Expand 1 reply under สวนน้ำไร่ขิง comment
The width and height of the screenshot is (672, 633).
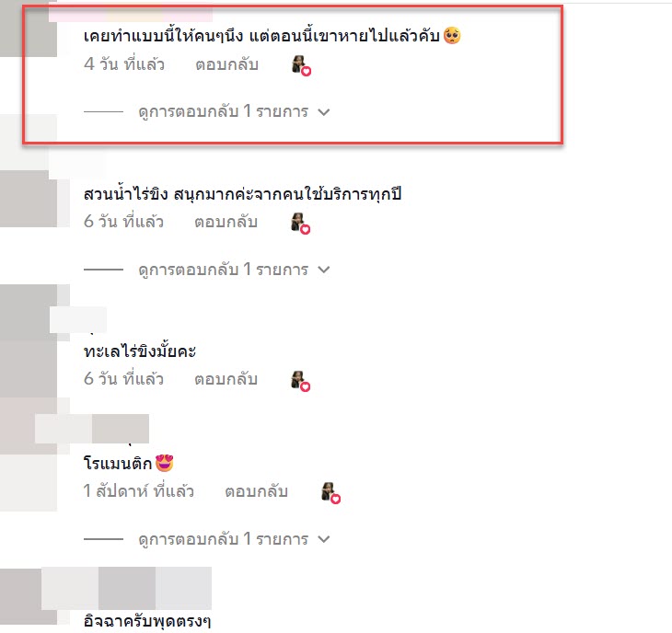pyautogui.click(x=234, y=270)
